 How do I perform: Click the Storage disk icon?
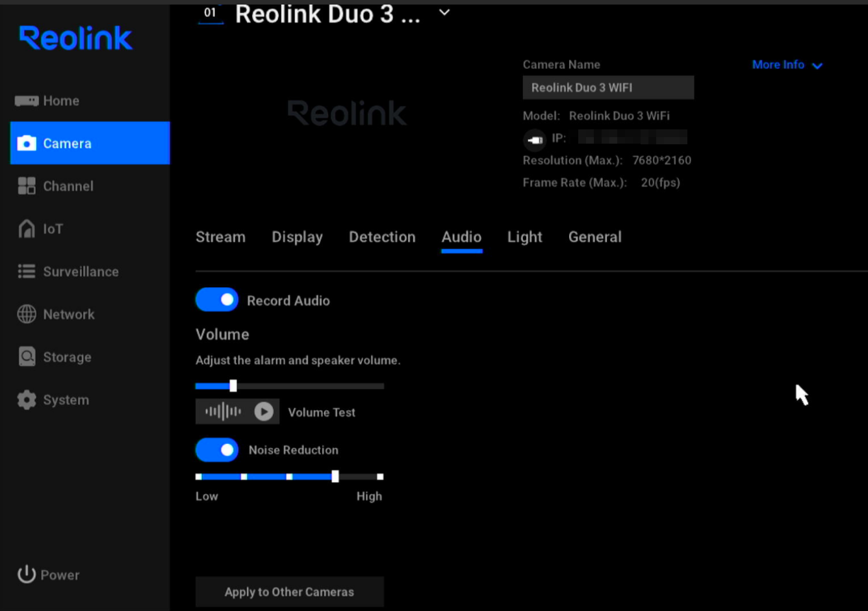(x=27, y=357)
